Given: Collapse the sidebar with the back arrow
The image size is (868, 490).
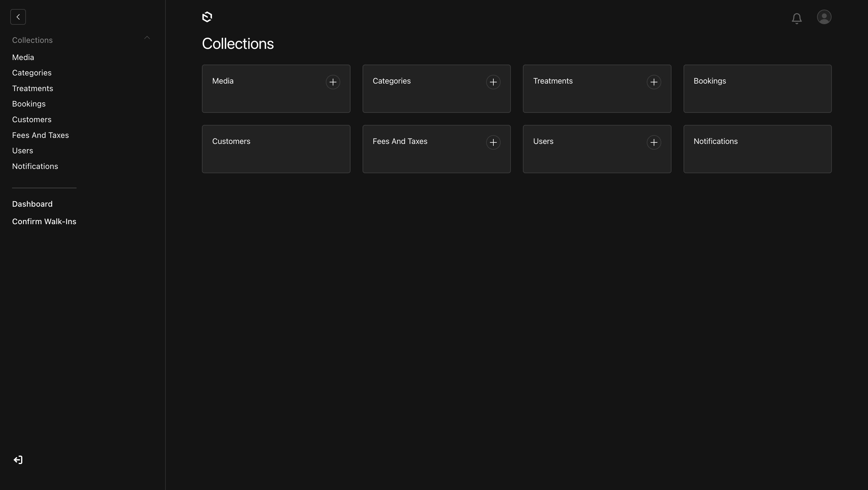Looking at the screenshot, I should click(x=18, y=17).
